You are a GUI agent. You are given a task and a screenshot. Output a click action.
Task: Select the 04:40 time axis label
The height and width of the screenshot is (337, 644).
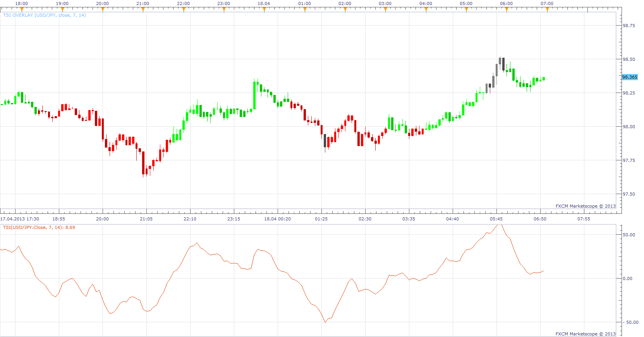[x=453, y=219]
